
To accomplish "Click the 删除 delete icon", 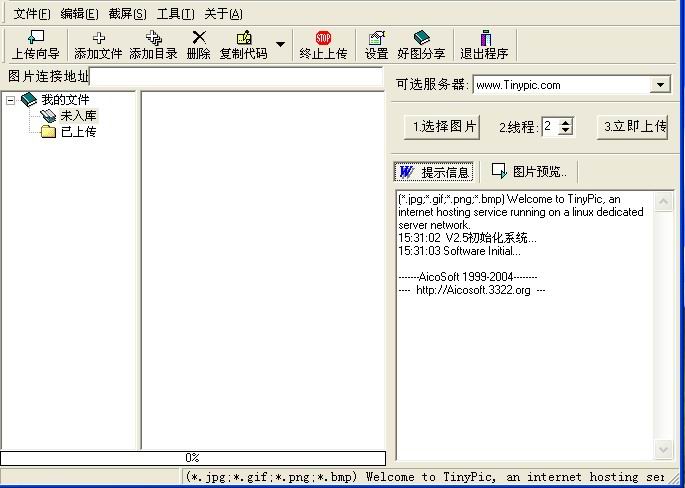I will point(198,45).
